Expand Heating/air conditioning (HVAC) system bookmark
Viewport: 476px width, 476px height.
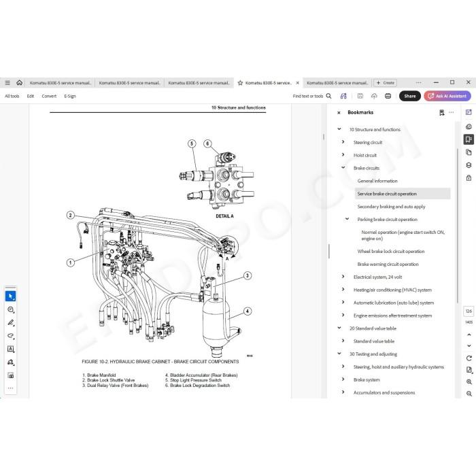(x=343, y=289)
